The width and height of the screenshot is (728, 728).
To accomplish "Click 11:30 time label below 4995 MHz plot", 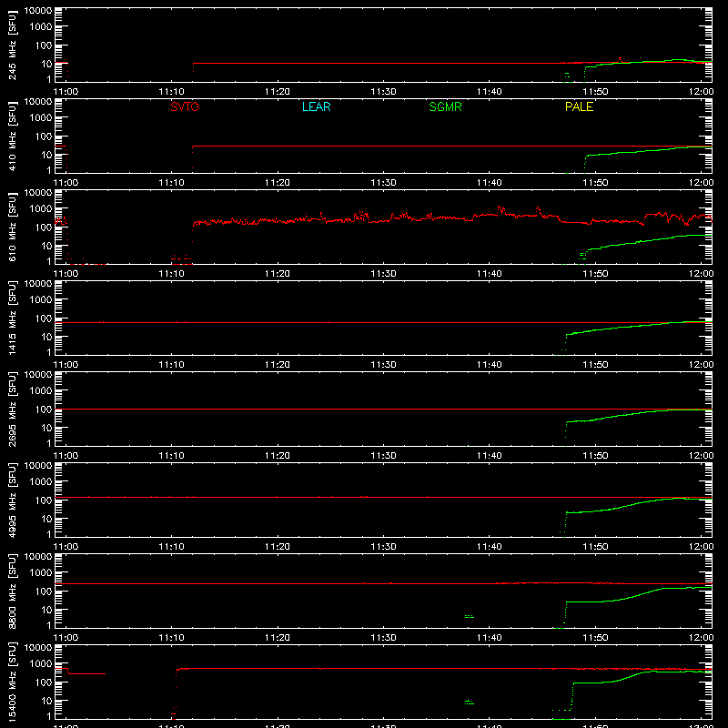I will pyautogui.click(x=383, y=547).
